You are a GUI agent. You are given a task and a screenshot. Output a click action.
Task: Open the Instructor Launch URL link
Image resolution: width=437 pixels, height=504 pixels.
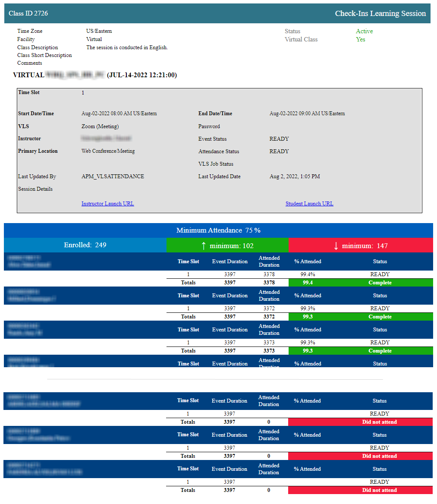[x=107, y=204]
